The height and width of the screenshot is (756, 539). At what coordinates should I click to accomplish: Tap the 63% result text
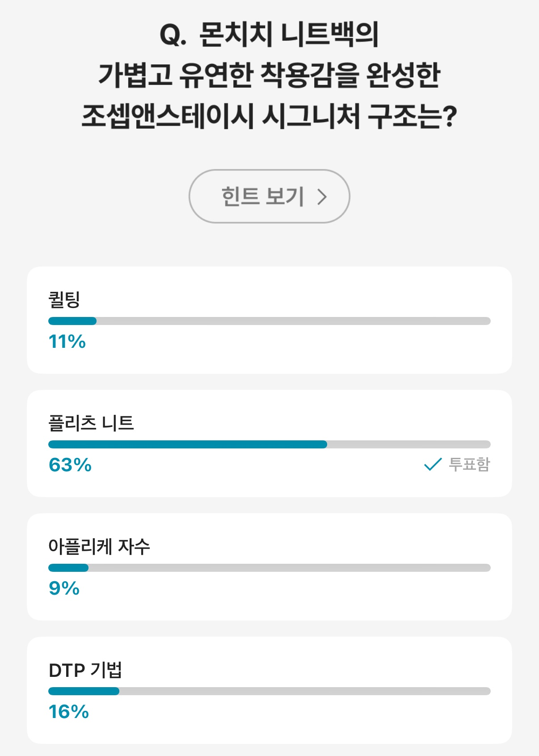pos(70,465)
